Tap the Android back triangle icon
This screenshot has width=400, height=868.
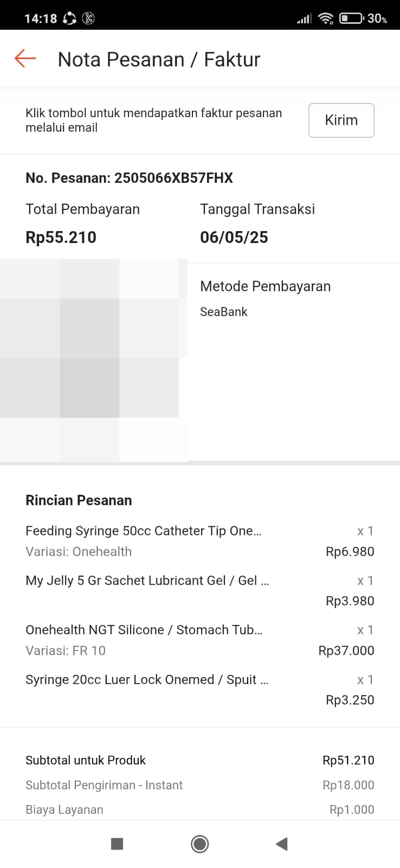pyautogui.click(x=281, y=844)
